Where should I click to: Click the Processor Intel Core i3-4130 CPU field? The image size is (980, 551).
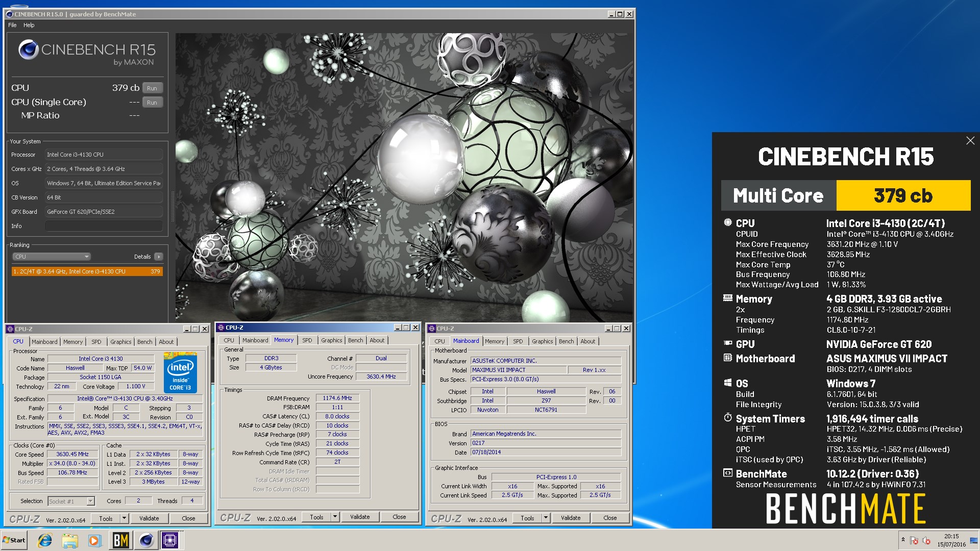pyautogui.click(x=104, y=155)
